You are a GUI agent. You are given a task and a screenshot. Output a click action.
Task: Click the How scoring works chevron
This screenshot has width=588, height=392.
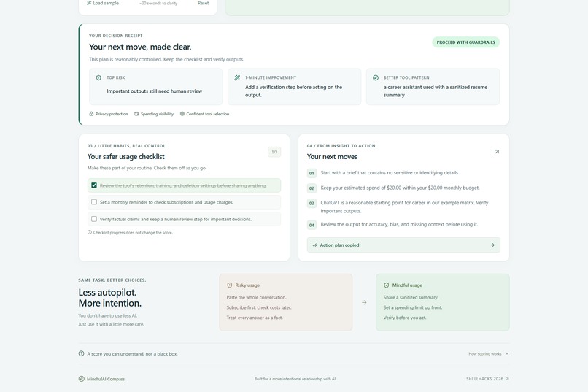[507, 353]
